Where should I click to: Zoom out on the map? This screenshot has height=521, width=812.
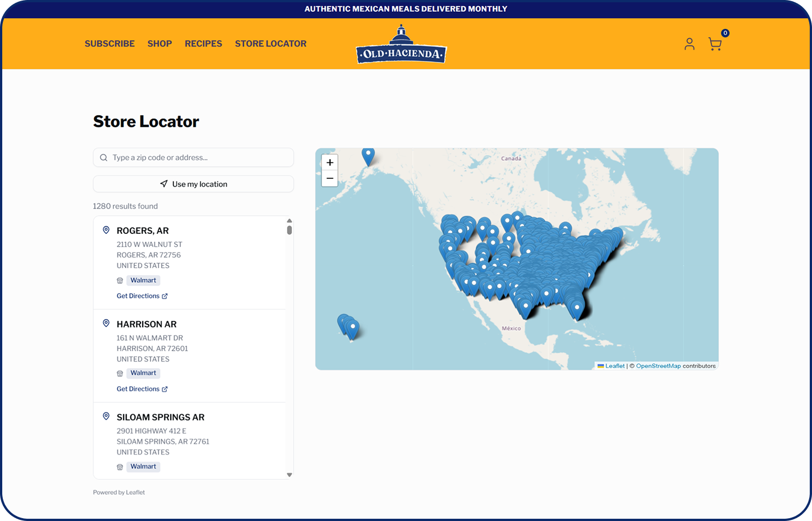330,178
